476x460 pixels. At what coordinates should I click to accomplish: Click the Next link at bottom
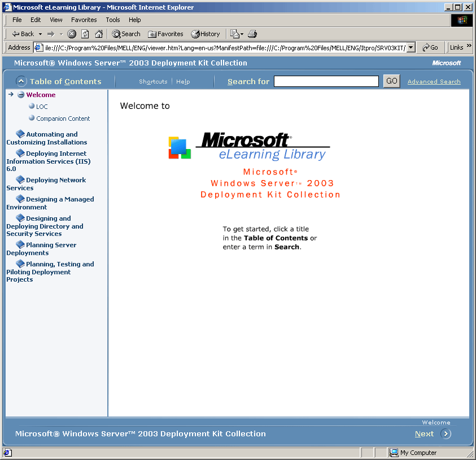tap(424, 433)
